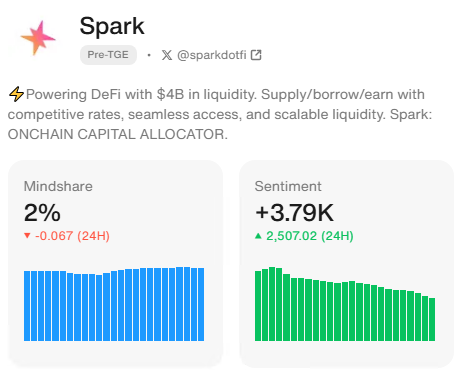Image resolution: width=464 pixels, height=370 pixels.
Task: Click the 2% mindshare value
Action: click(x=42, y=213)
